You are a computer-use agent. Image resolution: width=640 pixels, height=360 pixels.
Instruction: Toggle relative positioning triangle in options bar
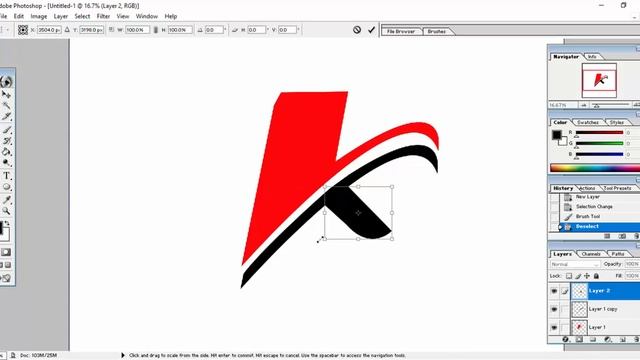(67, 30)
